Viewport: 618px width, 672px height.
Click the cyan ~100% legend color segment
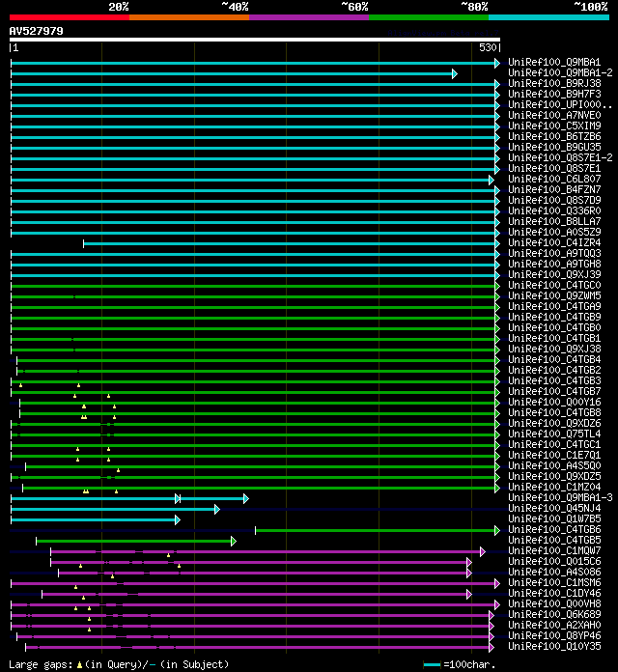[549, 17]
